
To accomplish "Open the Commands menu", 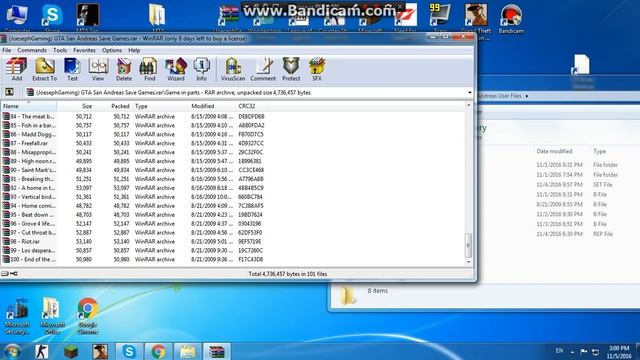I will tap(32, 50).
